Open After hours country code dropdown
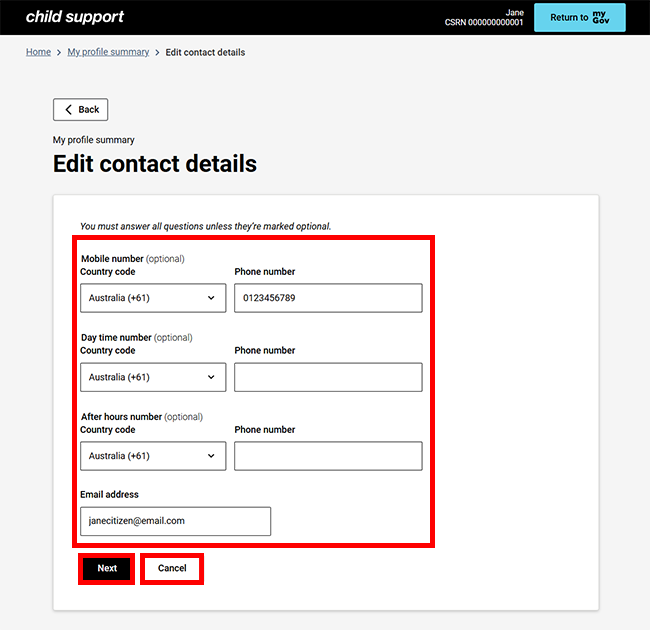The width and height of the screenshot is (650, 630). [153, 456]
